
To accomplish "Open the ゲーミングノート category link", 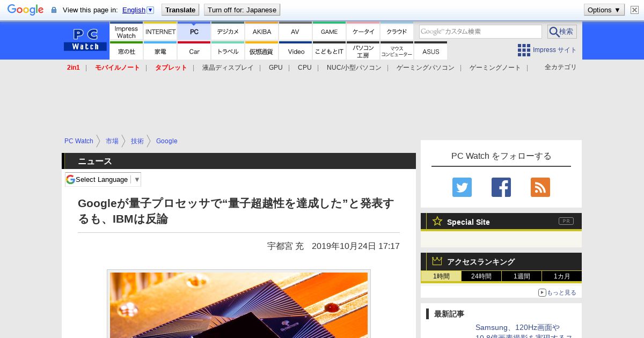I will pos(495,68).
